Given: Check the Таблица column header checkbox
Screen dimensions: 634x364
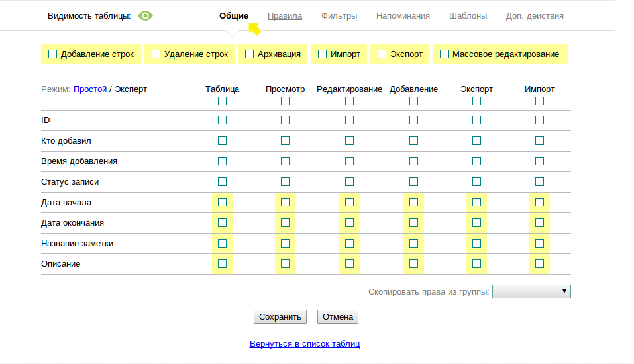Looking at the screenshot, I should click(223, 101).
